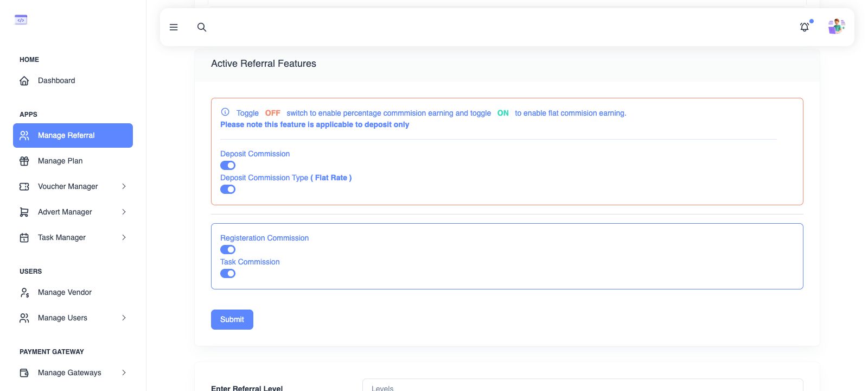Toggle the Deposit Commission switch

(x=228, y=166)
